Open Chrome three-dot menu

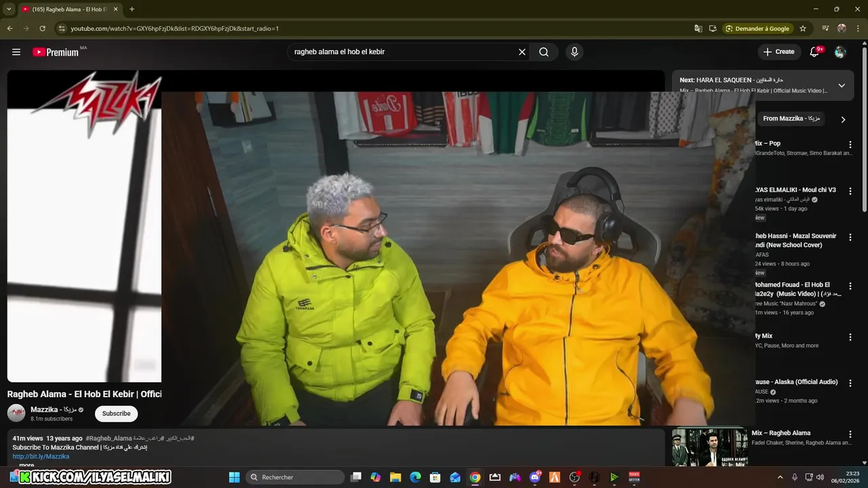pyautogui.click(x=859, y=28)
